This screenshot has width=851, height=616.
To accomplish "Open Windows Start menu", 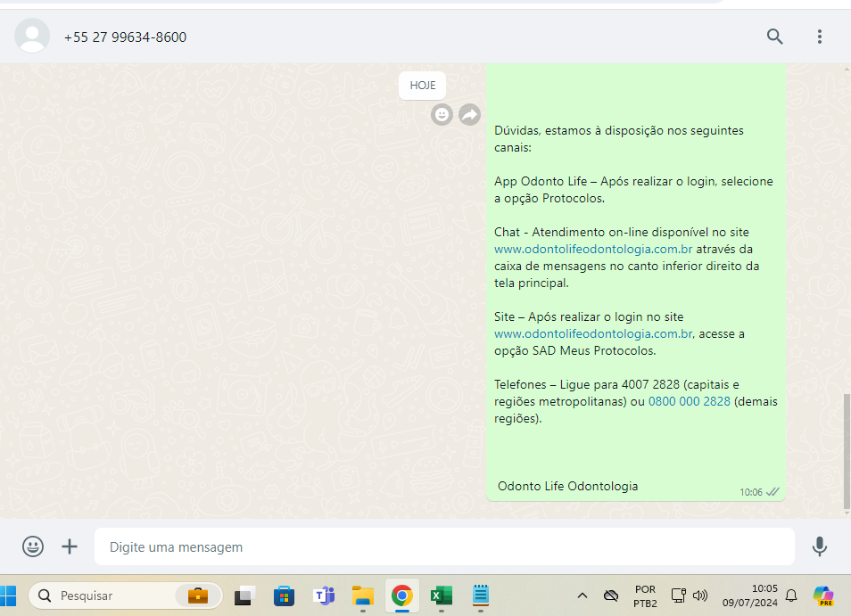I will coord(7,595).
